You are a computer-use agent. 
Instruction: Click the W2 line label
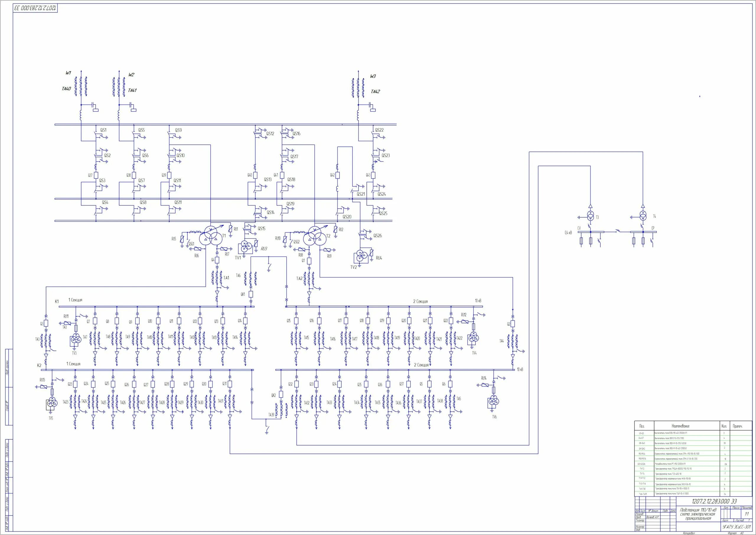pos(131,75)
